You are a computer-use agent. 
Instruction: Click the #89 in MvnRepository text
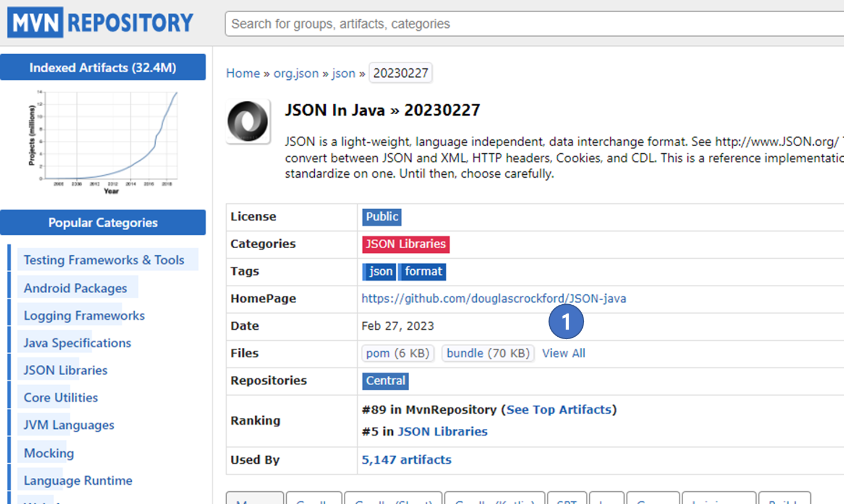click(429, 410)
